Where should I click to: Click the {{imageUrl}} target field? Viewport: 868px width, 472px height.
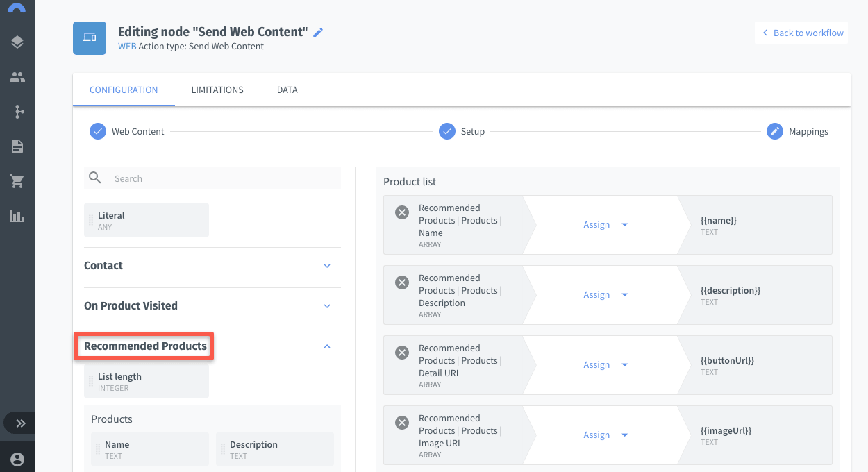pyautogui.click(x=756, y=435)
